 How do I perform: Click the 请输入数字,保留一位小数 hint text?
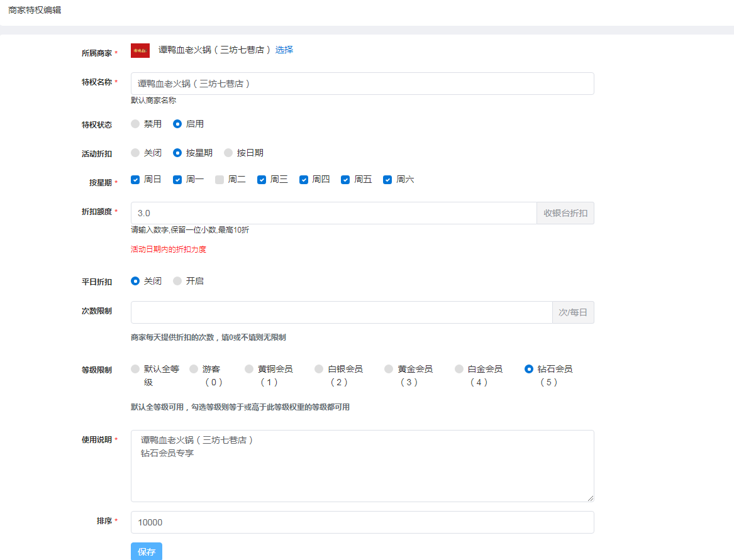coord(190,230)
